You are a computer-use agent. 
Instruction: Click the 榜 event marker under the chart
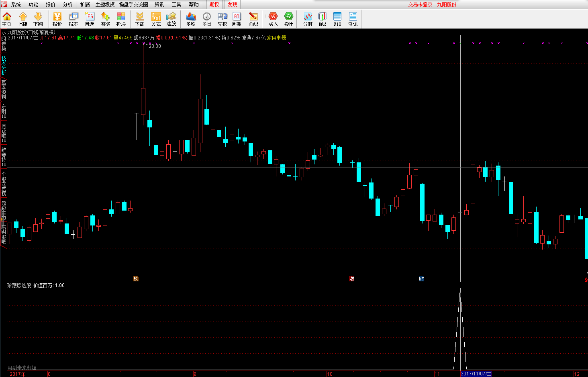pos(136,279)
